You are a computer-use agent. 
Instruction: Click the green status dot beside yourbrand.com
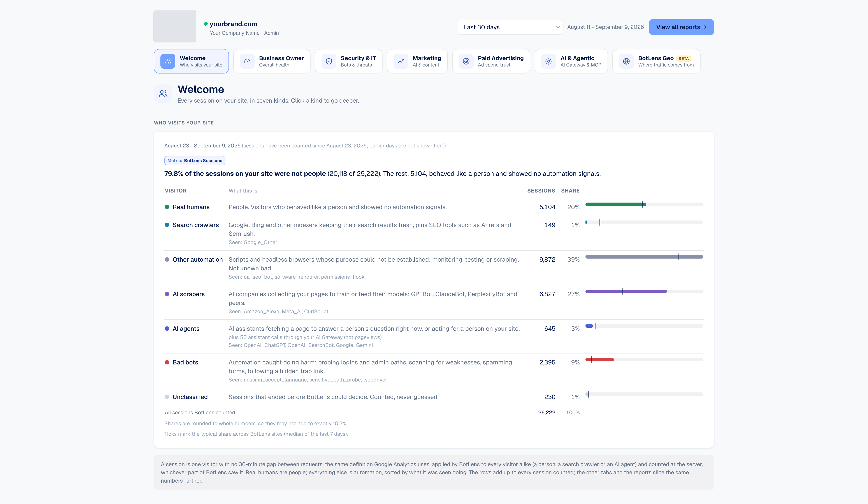click(206, 24)
